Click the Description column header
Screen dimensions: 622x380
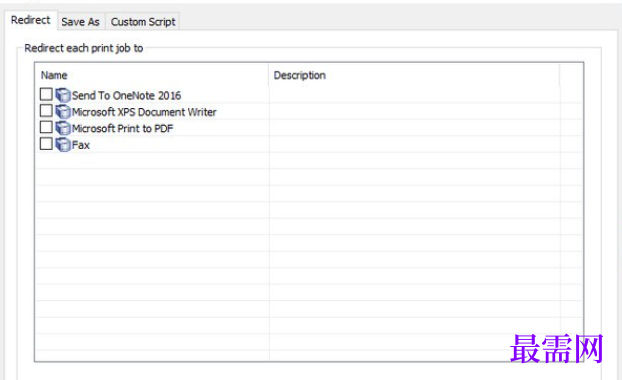[414, 75]
